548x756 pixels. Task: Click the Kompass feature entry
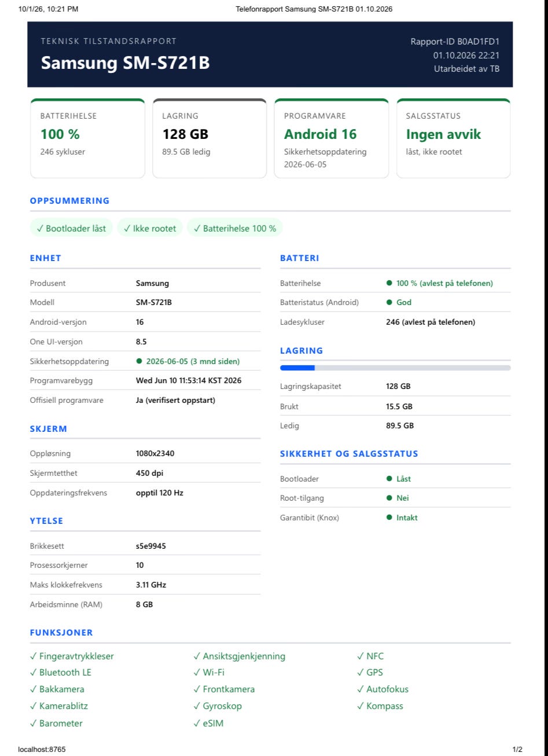click(x=380, y=706)
